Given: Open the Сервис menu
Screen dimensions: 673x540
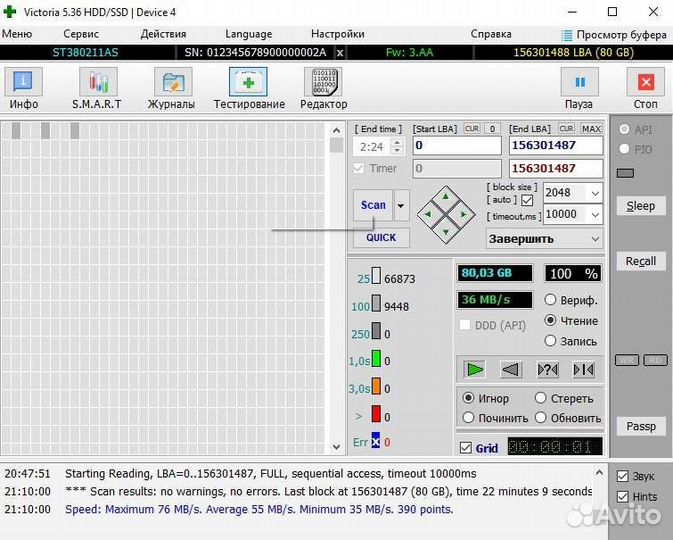Looking at the screenshot, I should coord(81,34).
